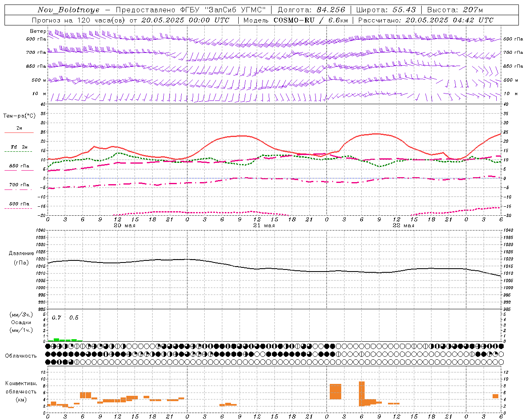This screenshot has height=420, width=525.
Task: Click the Давление pressure panel label
Action: [x=21, y=253]
